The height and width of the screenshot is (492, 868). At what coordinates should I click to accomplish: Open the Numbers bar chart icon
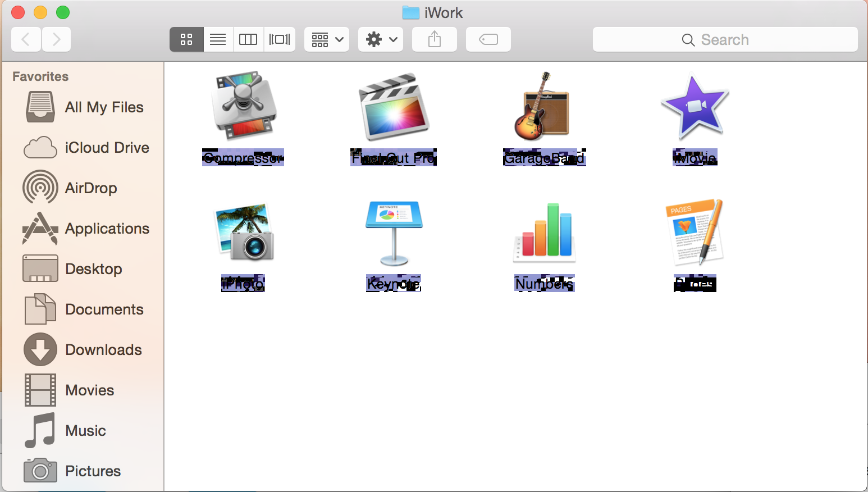tap(545, 231)
